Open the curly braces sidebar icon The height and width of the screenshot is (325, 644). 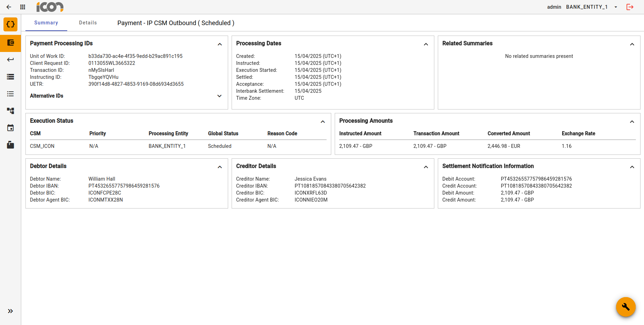coord(10,24)
